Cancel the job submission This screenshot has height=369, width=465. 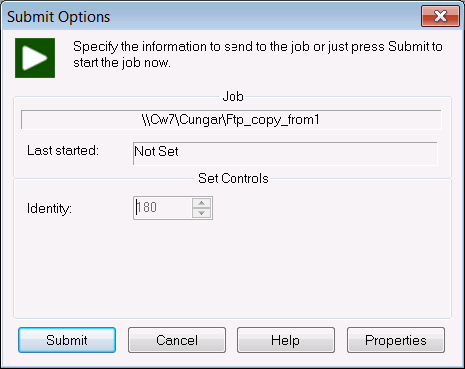click(x=177, y=340)
